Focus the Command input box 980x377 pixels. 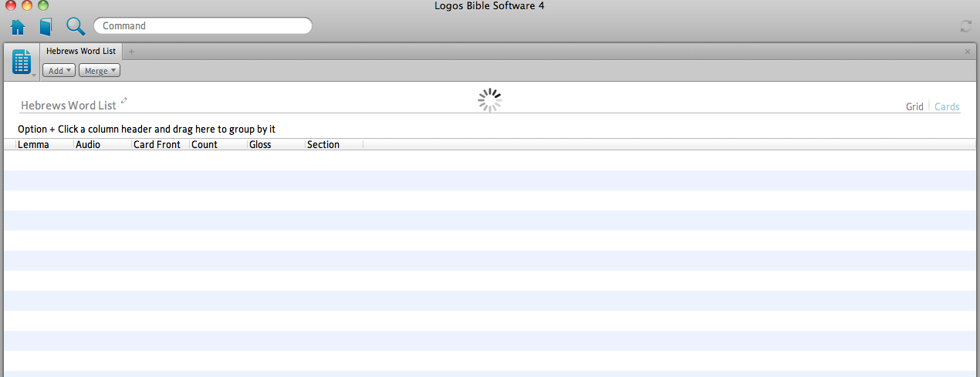pos(203,25)
